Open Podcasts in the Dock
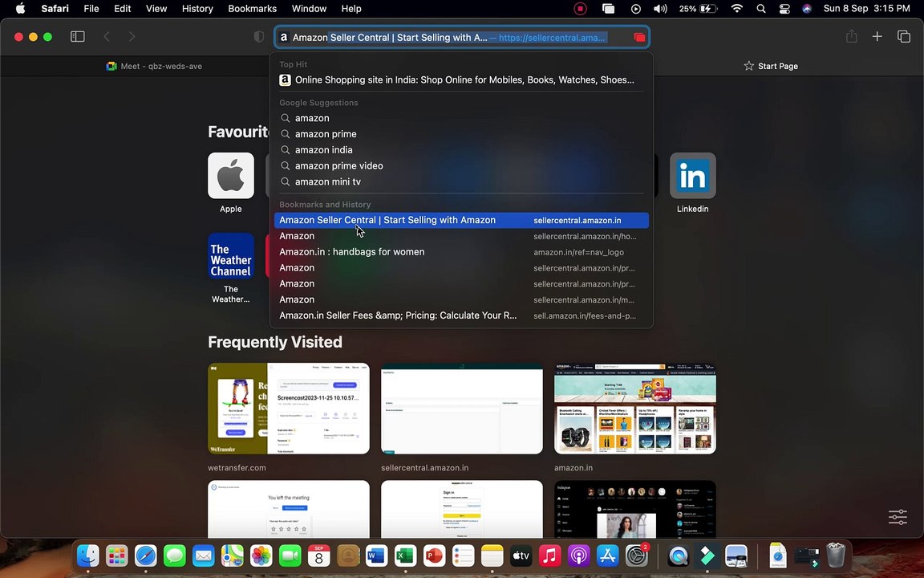 coord(578,556)
